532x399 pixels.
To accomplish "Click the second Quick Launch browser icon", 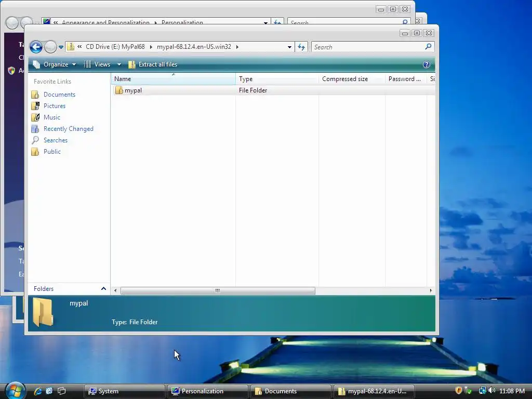I will click(49, 391).
